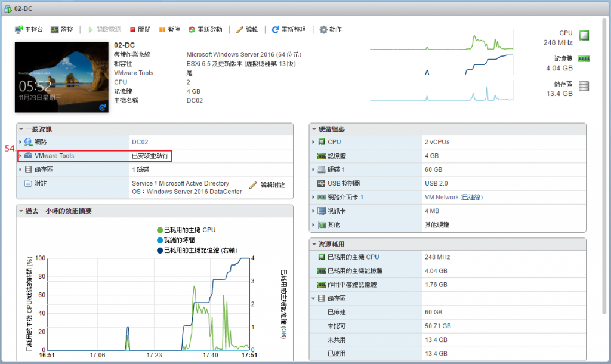This screenshot has width=611, height=364.
Task: Refresh the page with 重新整理
Action: tap(289, 30)
